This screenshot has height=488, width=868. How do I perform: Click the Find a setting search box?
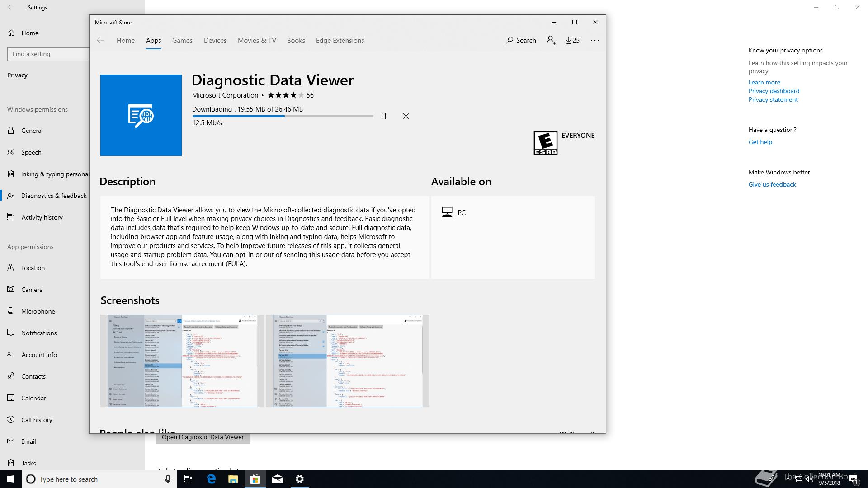click(48, 54)
